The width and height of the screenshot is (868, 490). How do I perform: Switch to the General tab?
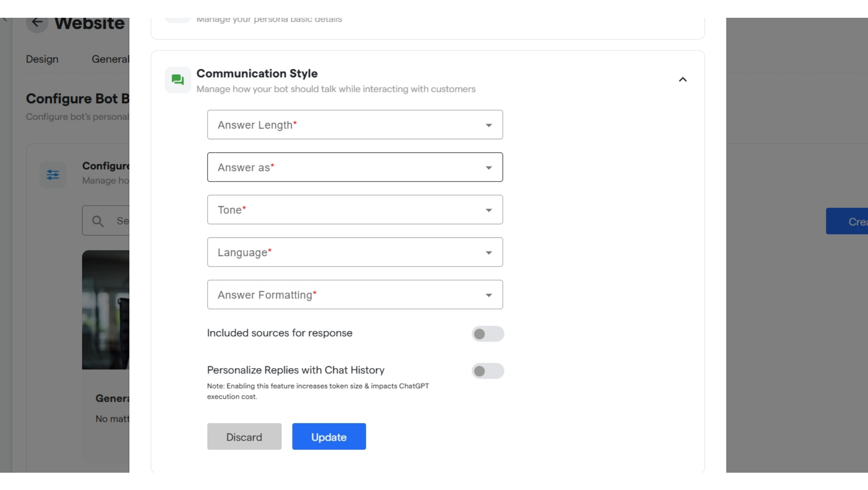(x=110, y=59)
